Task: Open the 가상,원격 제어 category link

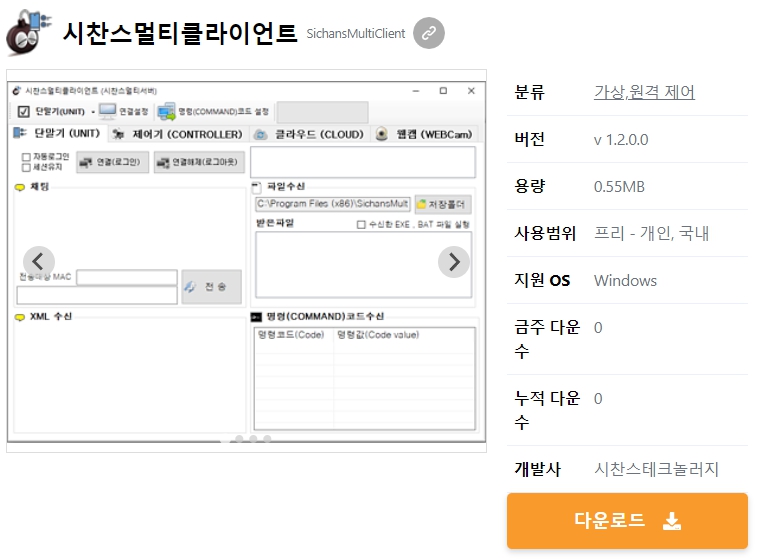Action: pyautogui.click(x=644, y=92)
